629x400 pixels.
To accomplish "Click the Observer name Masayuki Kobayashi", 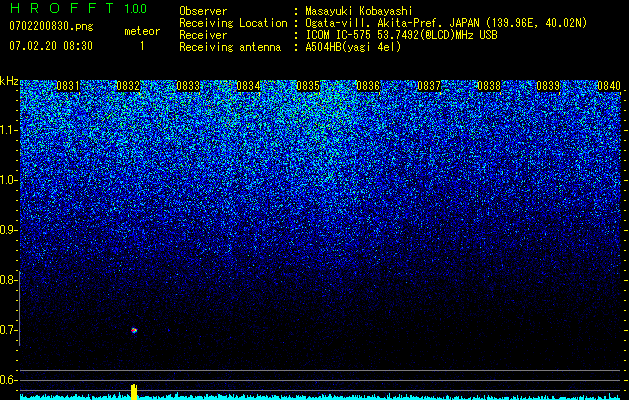I will point(359,11).
